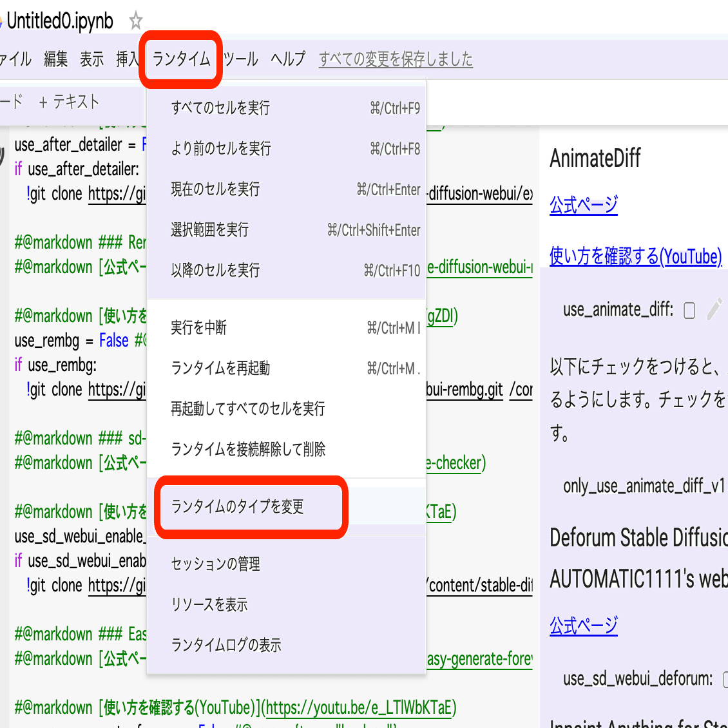
Task: Choose リソースを表示
Action: [287, 604]
